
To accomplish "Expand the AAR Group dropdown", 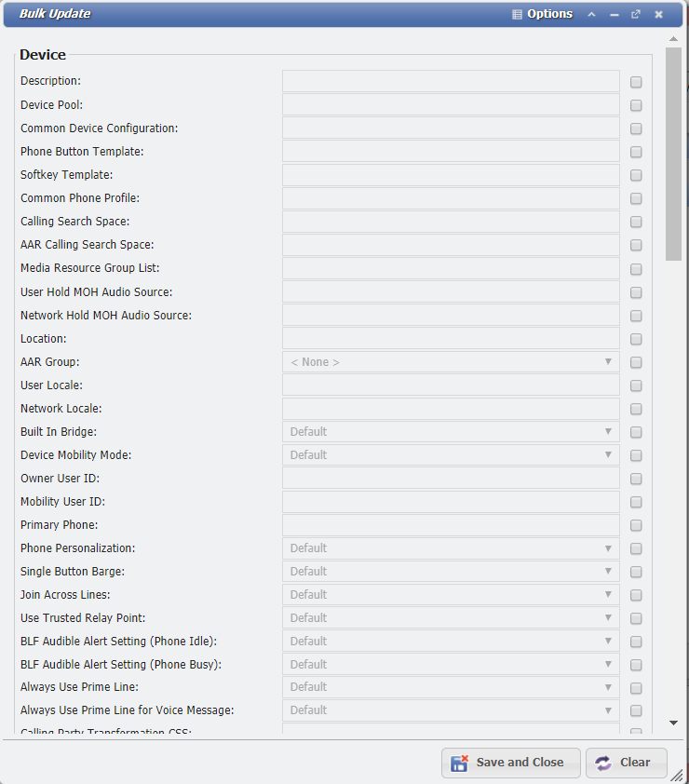I will click(451, 361).
